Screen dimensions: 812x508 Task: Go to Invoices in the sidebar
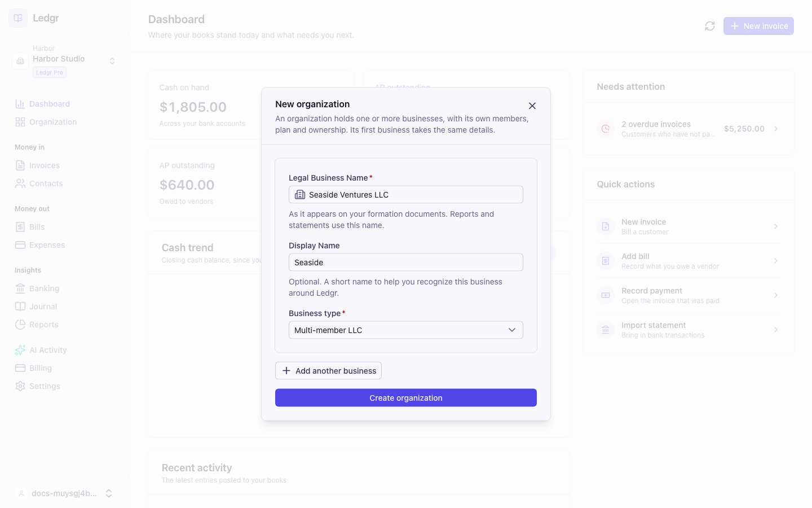pyautogui.click(x=64, y=165)
